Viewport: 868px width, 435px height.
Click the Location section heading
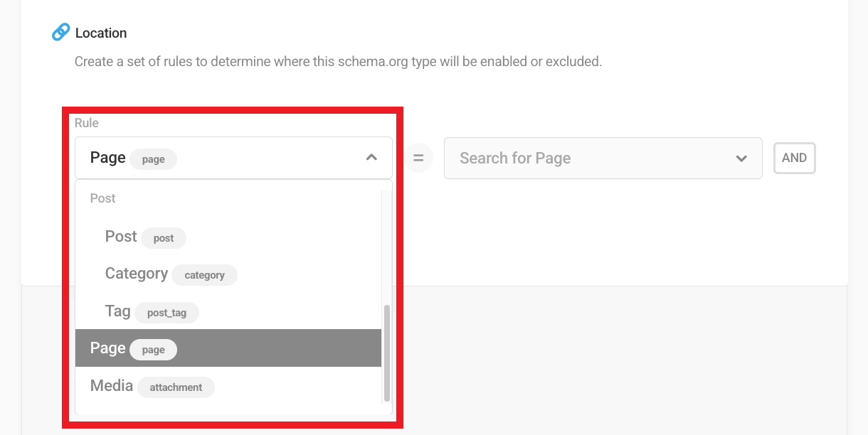[x=101, y=33]
